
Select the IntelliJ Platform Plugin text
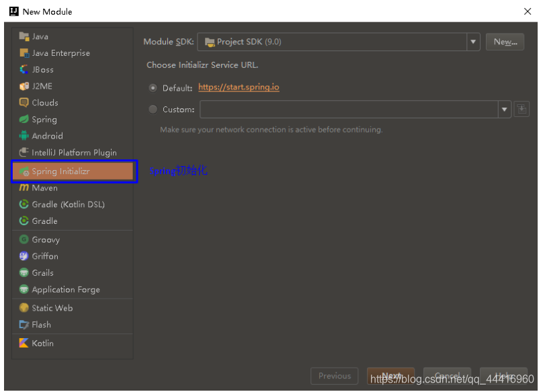(74, 152)
